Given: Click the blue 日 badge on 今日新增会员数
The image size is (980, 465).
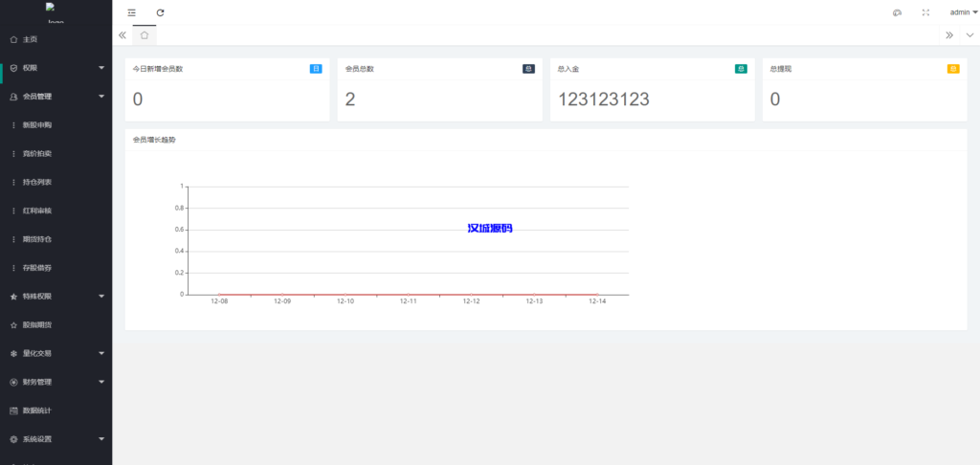Looking at the screenshot, I should click(x=316, y=69).
